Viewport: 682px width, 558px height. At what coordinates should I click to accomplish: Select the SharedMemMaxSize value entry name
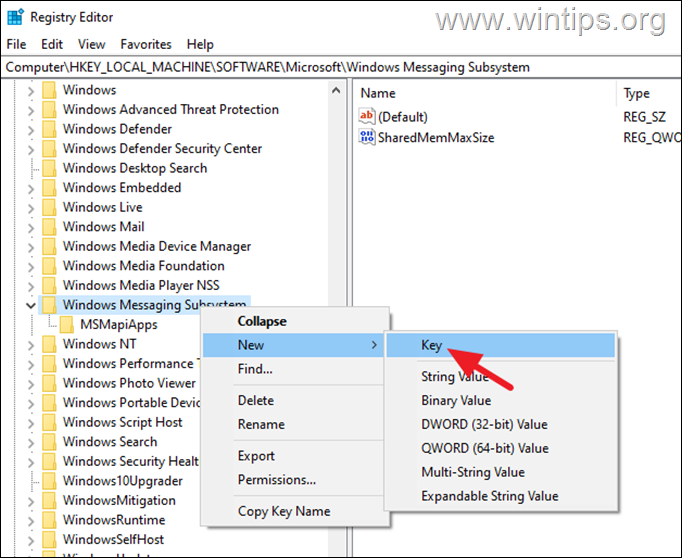[x=436, y=138]
